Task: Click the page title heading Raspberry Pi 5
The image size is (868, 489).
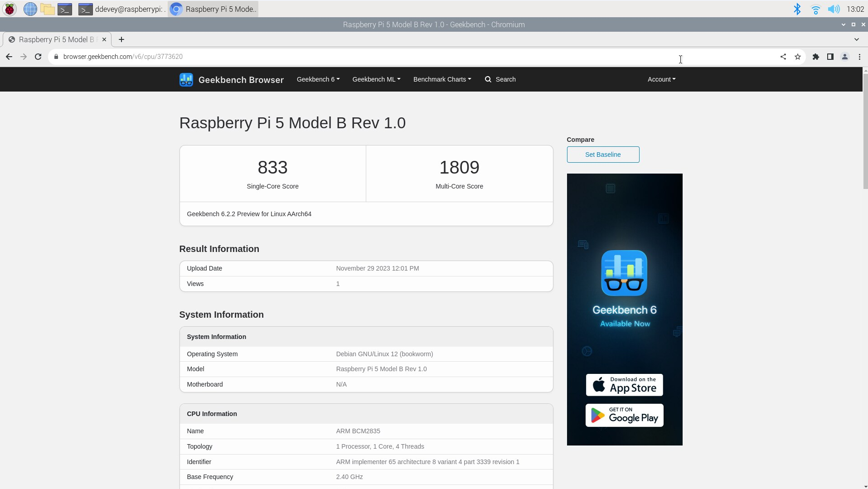Action: [x=292, y=123]
